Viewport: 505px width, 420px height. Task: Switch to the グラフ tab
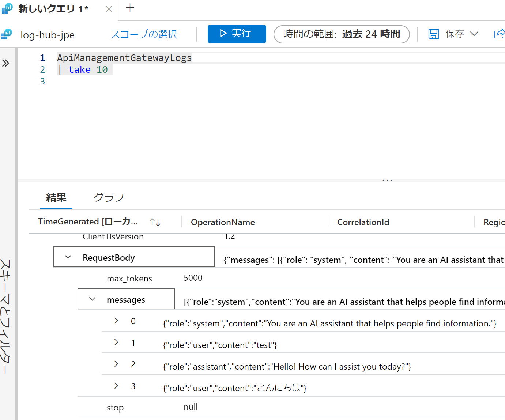[x=109, y=197]
